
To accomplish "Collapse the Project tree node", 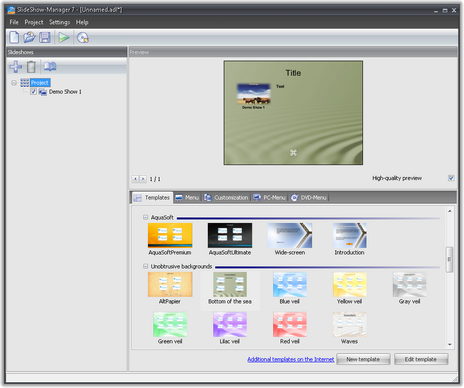I will [14, 83].
